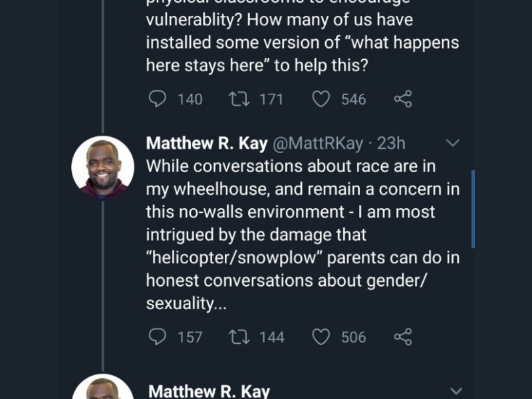The height and width of the screenshot is (399, 532).
Task: Open the tweet about helicopter/snowplow parents
Action: 303,235
